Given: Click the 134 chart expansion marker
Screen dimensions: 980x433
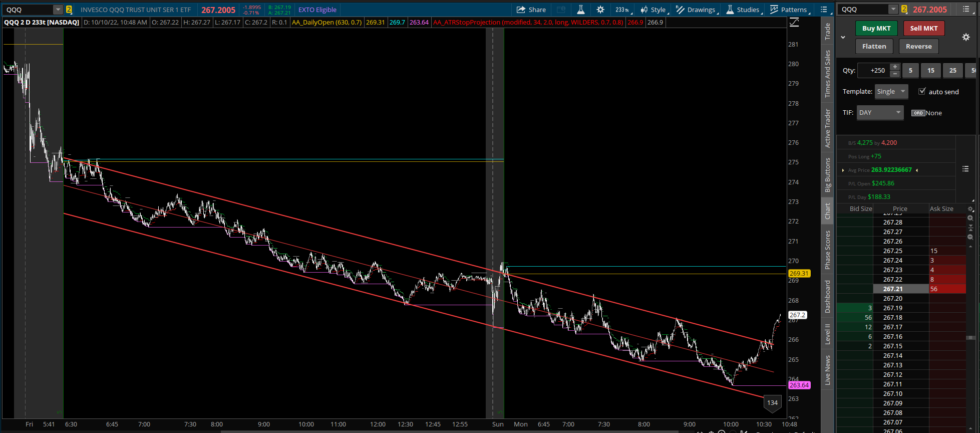Looking at the screenshot, I should (772, 403).
